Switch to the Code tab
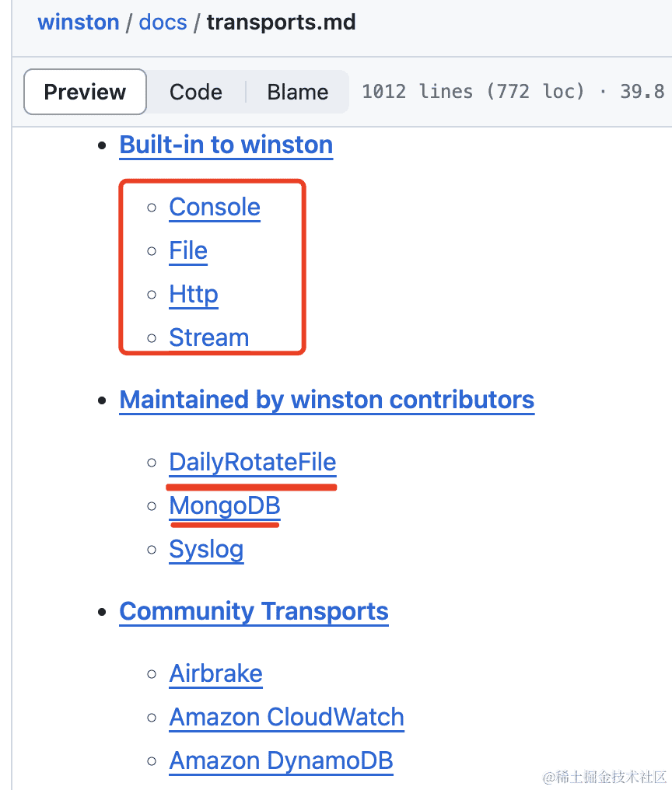The image size is (672, 790). pos(196,92)
